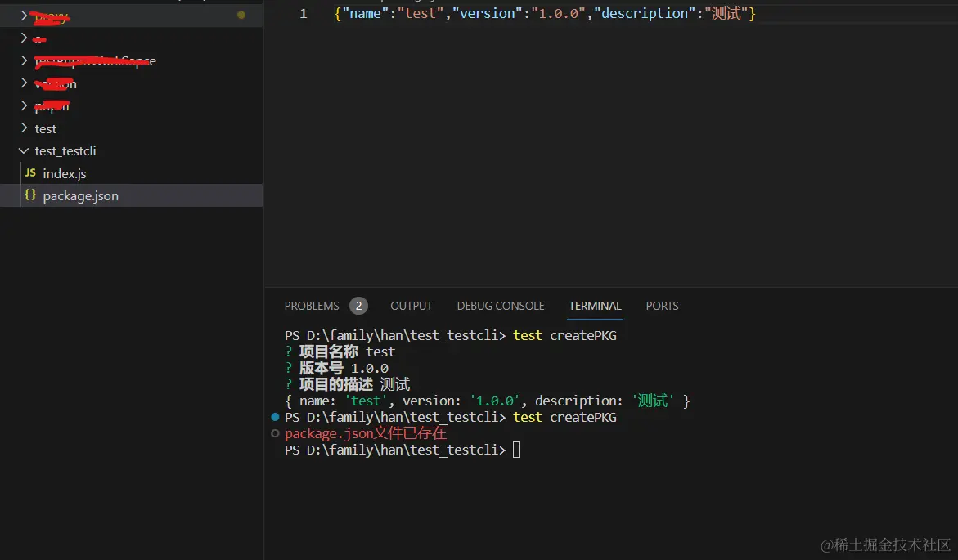Click the '项目的描述 测试' prompt line
This screenshot has width=958, height=560.
click(x=348, y=385)
